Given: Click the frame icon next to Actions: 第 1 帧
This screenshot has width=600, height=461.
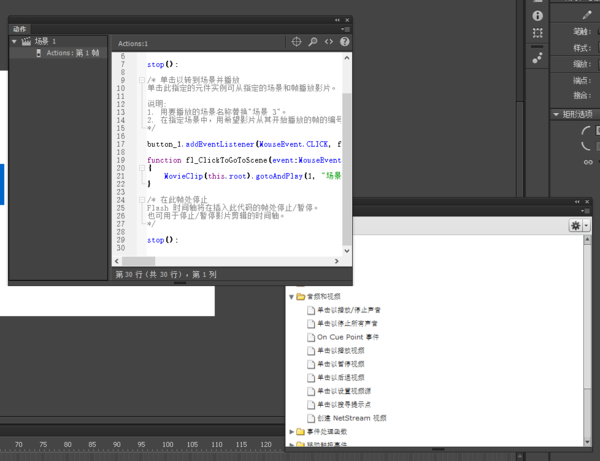Looking at the screenshot, I should click(39, 53).
